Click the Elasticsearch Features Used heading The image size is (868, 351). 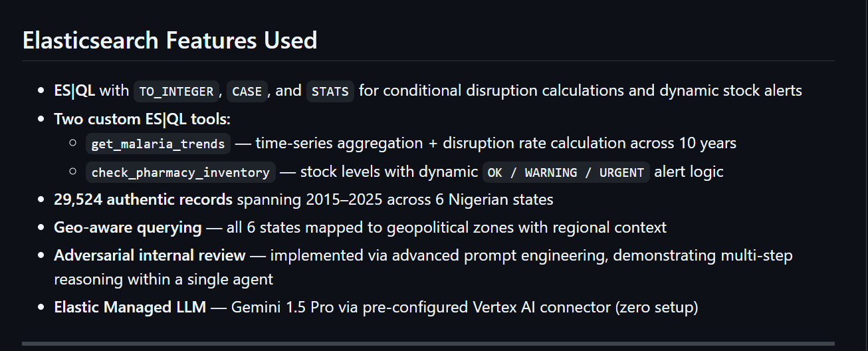[x=169, y=41]
